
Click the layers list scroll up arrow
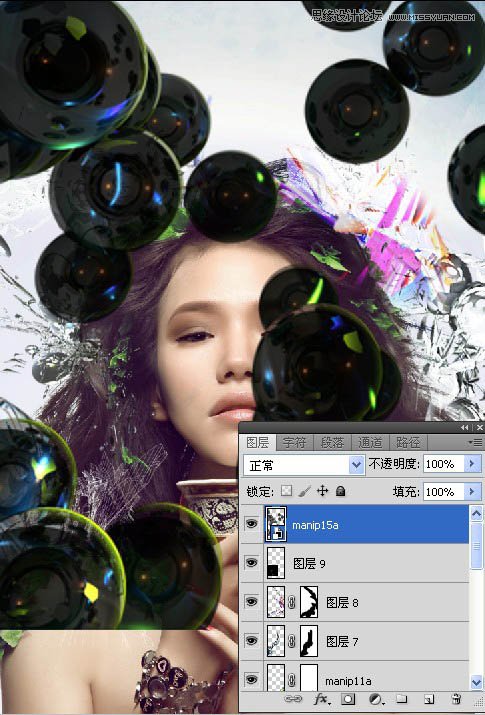[x=476, y=514]
